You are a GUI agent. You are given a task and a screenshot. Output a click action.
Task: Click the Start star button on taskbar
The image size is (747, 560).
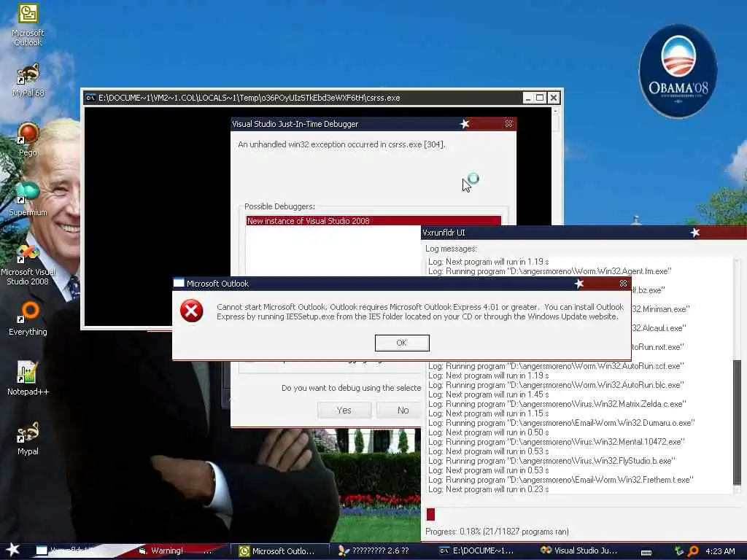(x=12, y=550)
